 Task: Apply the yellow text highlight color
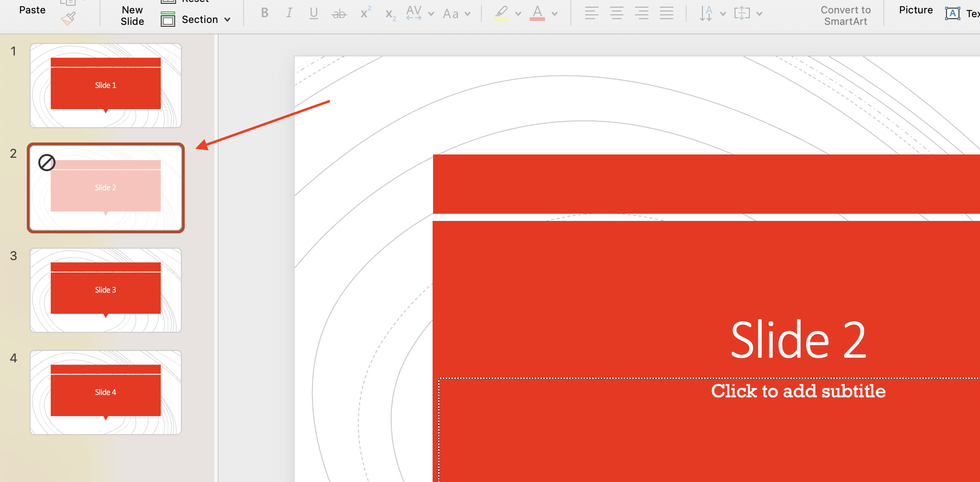[x=501, y=13]
